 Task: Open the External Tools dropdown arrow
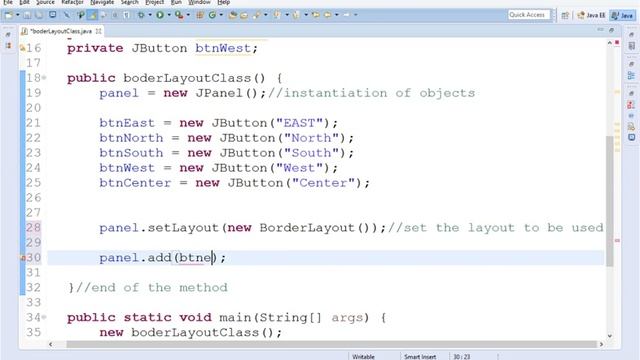coord(188,15)
